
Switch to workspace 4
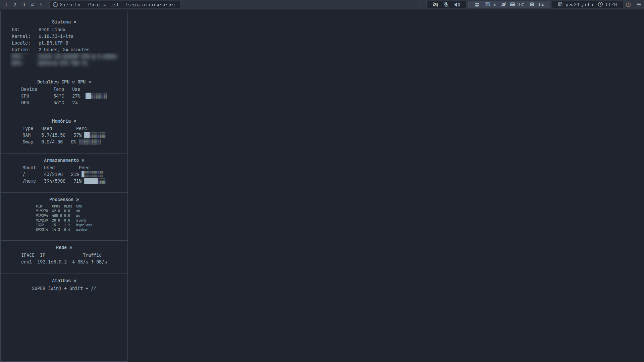click(32, 5)
